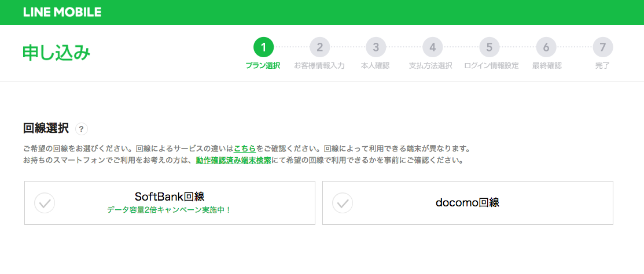Click the お客様情報入力 step label
Viewport: 644px width, 274px height.
319,66
